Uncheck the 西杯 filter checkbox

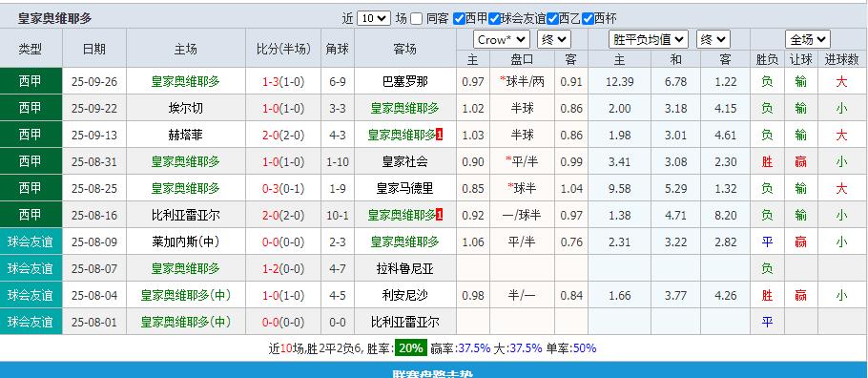point(588,19)
